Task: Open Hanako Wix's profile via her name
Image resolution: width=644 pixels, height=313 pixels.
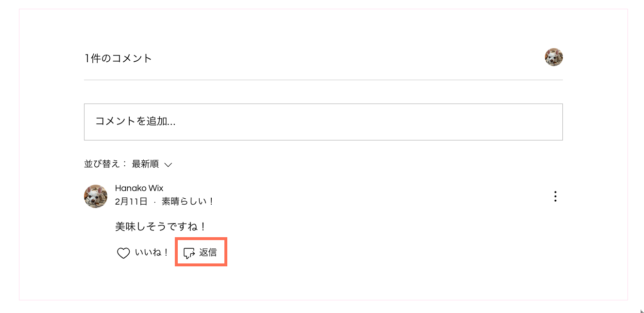Action: pos(139,188)
